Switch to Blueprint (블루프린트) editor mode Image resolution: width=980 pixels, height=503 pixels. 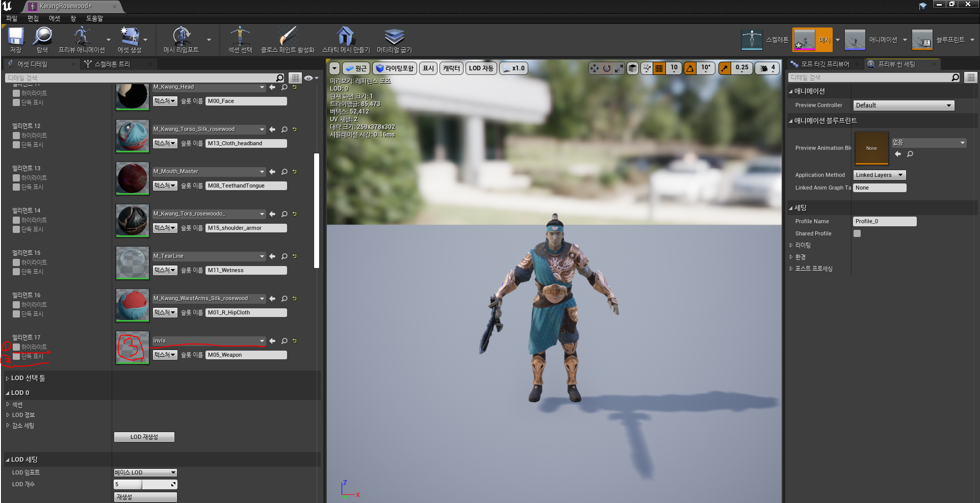point(938,40)
